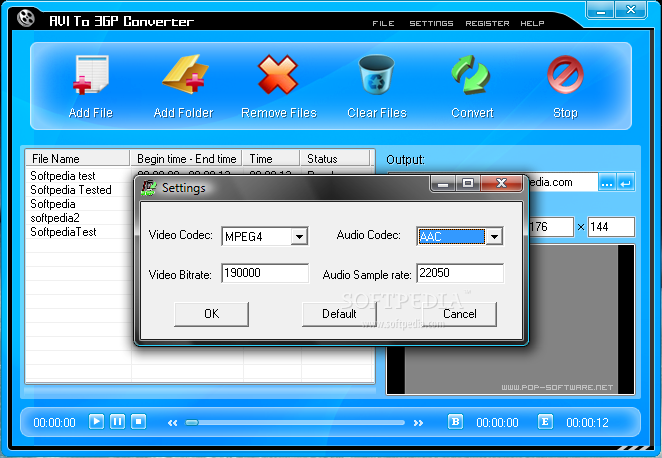Click the output height field showing 144
Screen dimensions: 662x458
[x=611, y=227]
